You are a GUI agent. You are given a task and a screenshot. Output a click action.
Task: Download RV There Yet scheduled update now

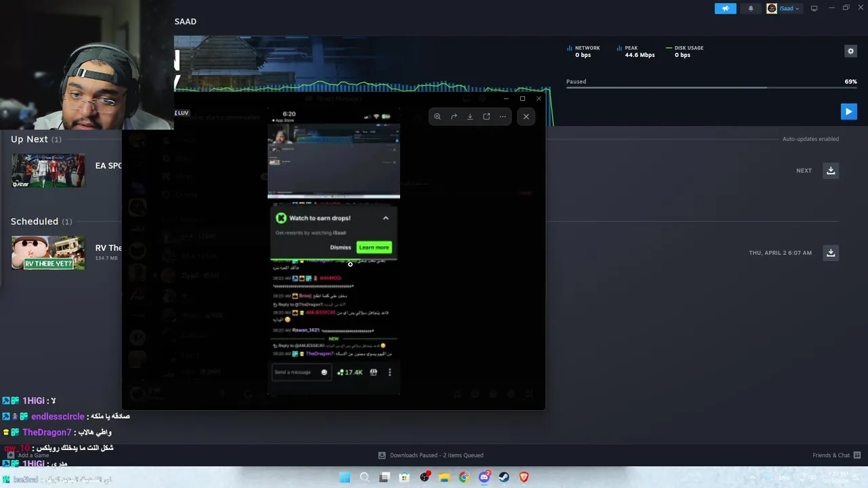coord(831,253)
